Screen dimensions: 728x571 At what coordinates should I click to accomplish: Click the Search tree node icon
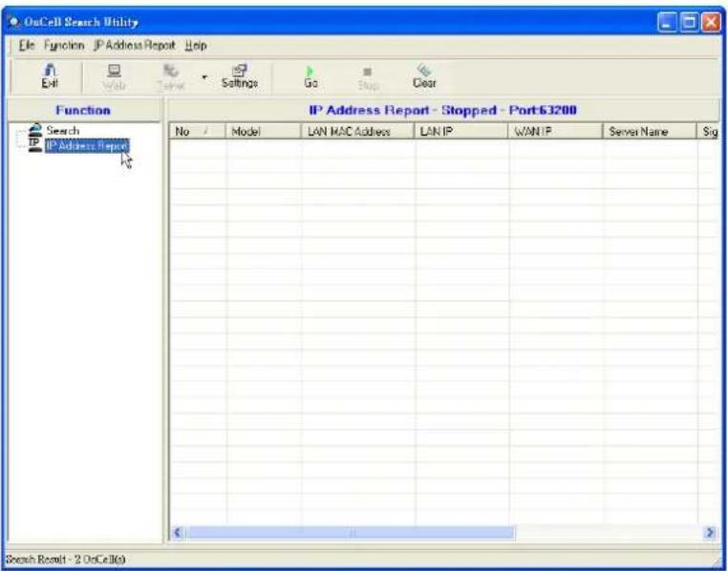(x=35, y=131)
